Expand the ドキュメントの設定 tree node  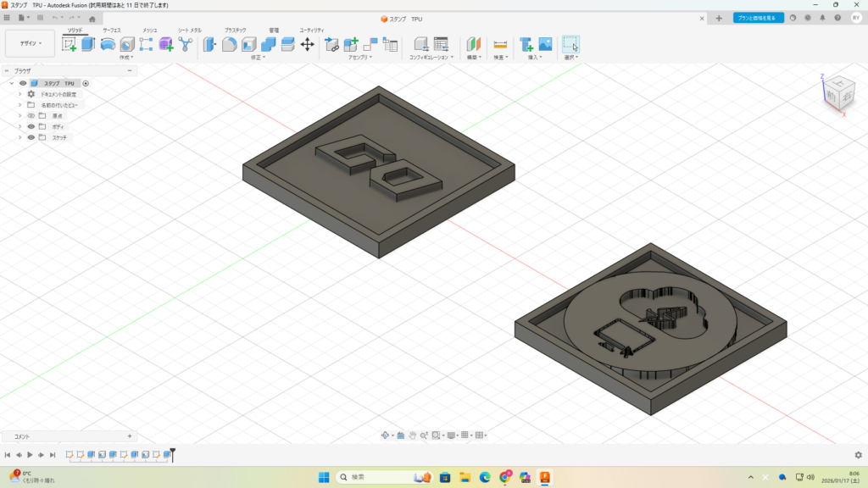(19, 94)
